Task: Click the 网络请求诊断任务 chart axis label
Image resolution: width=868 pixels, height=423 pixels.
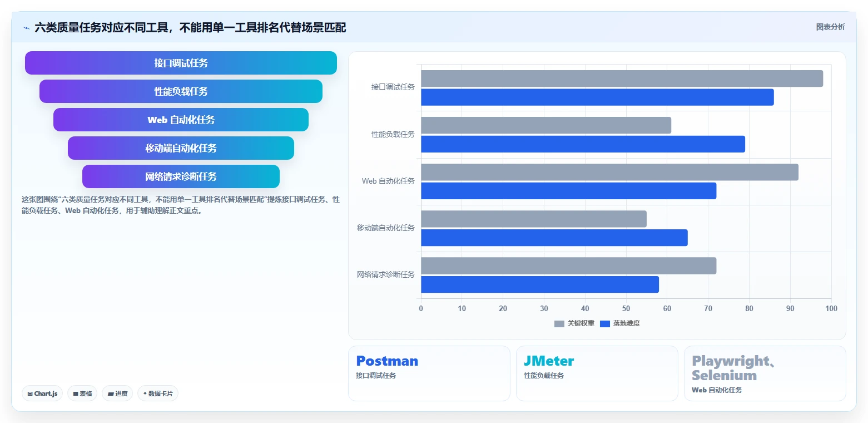Action: [386, 274]
